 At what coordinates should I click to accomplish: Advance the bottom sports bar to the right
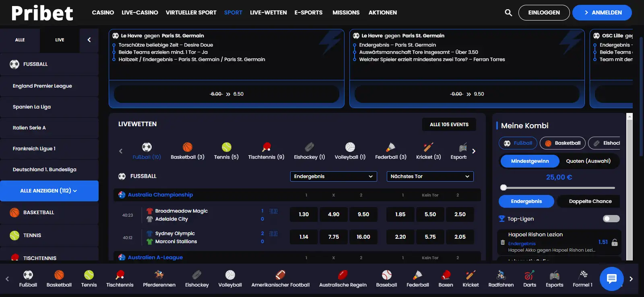click(631, 279)
